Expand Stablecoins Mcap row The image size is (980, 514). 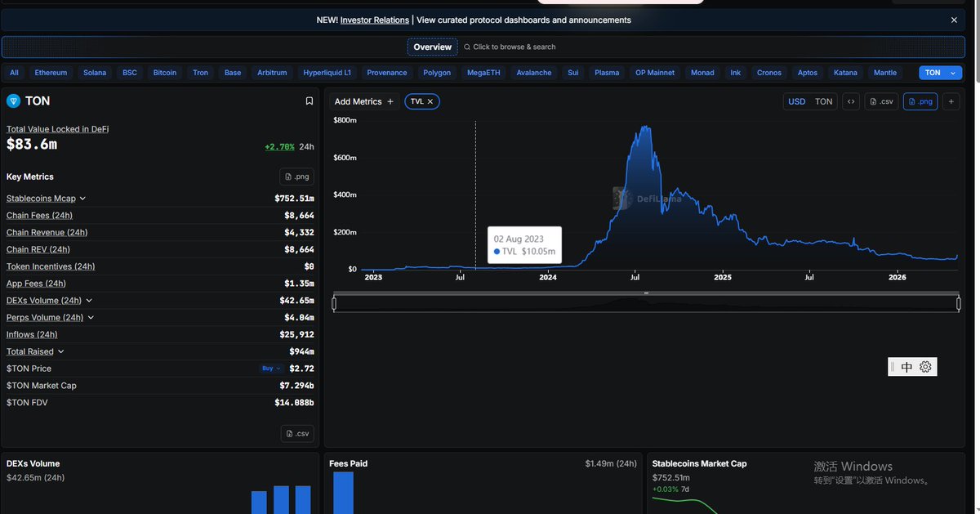tap(82, 199)
